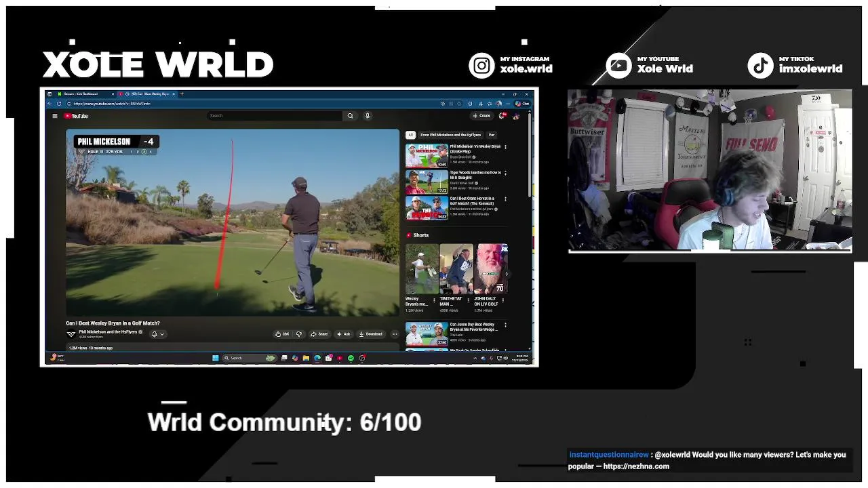
Task: Select the Can I Beat Wesley Bryan tab
Action: [x=146, y=94]
